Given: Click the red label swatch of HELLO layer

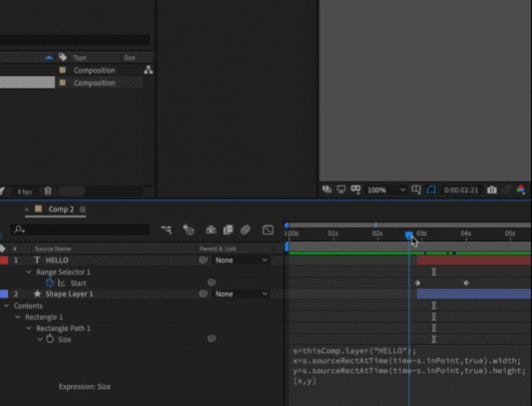Looking at the screenshot, I should click(x=5, y=260).
